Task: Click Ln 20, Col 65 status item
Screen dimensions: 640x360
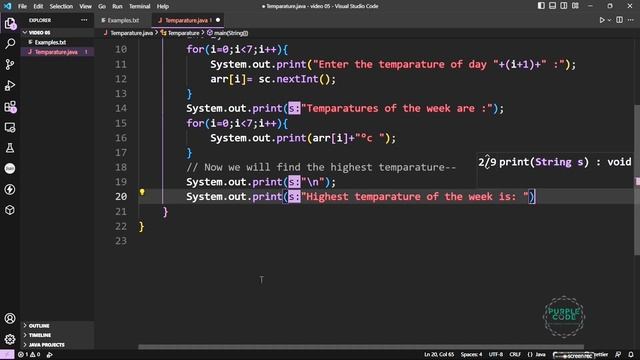Action: click(439, 355)
